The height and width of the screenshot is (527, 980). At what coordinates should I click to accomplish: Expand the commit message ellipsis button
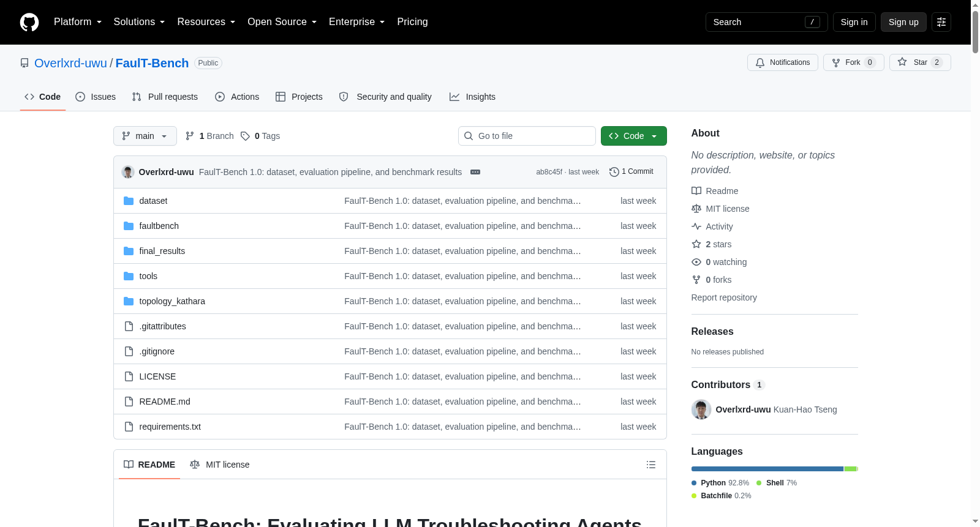pyautogui.click(x=475, y=172)
